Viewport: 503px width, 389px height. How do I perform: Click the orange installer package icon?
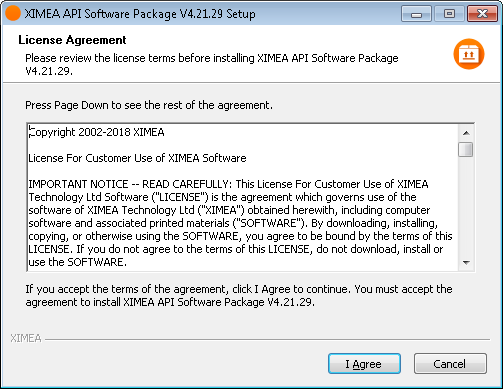point(469,54)
